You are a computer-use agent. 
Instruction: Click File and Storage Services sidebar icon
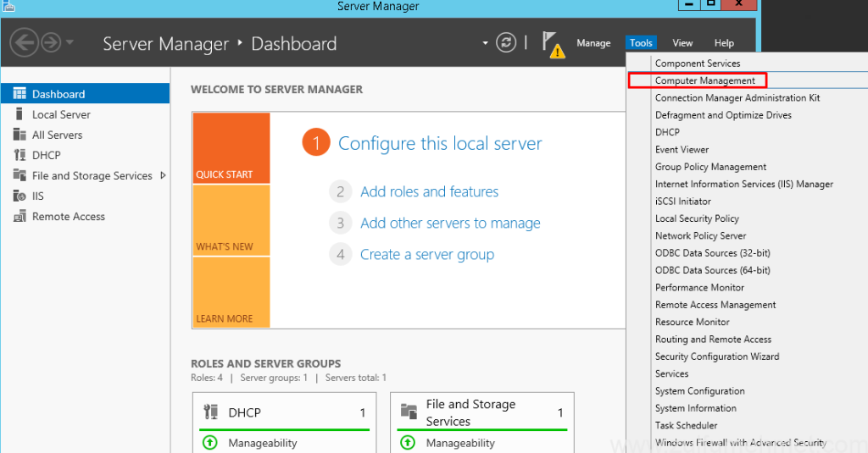(19, 175)
